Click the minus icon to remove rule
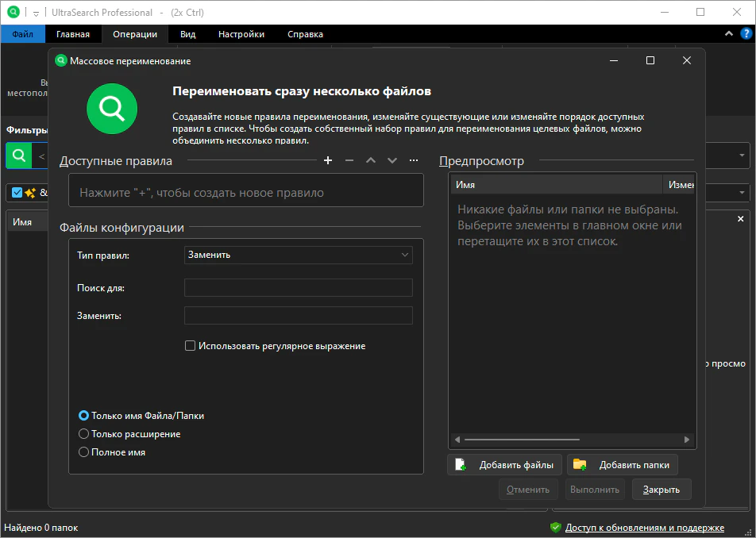 pos(349,160)
